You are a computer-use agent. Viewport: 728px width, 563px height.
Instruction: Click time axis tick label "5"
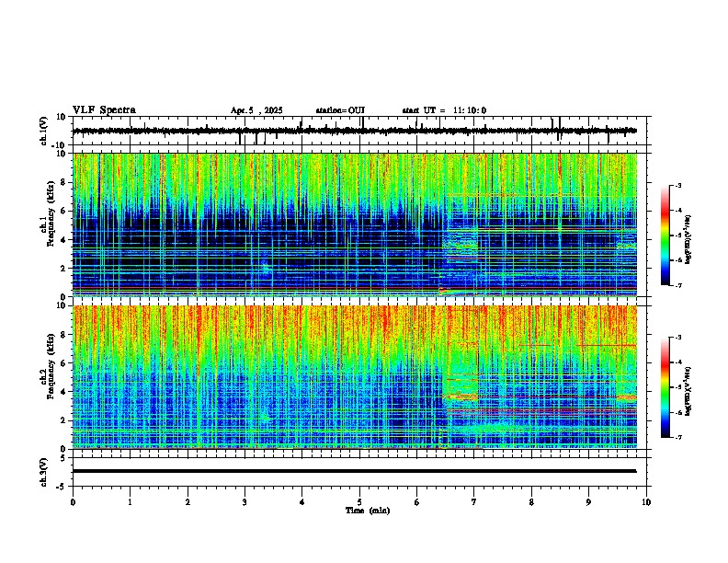(359, 502)
